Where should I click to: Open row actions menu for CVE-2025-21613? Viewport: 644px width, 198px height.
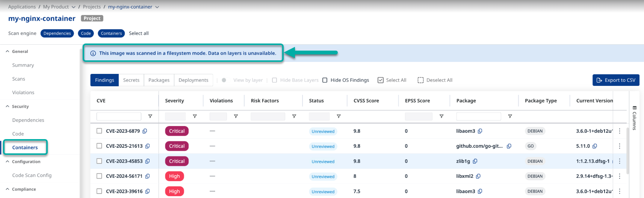click(620, 146)
